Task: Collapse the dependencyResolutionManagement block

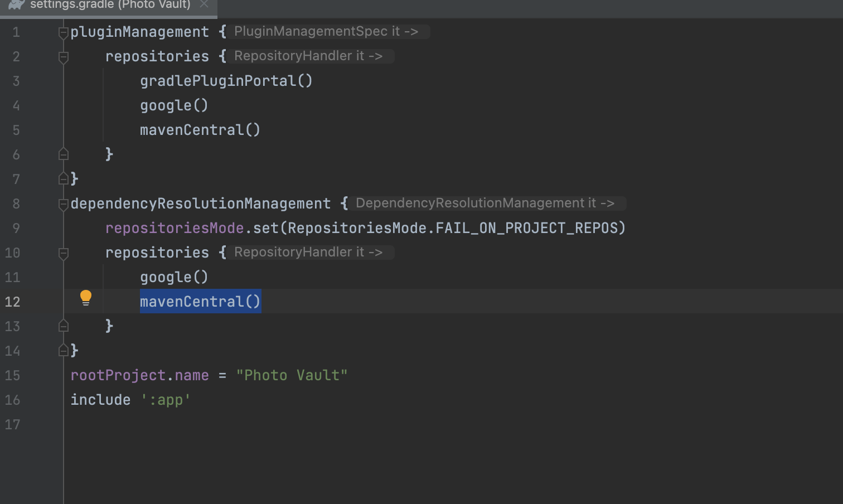Action: click(63, 203)
